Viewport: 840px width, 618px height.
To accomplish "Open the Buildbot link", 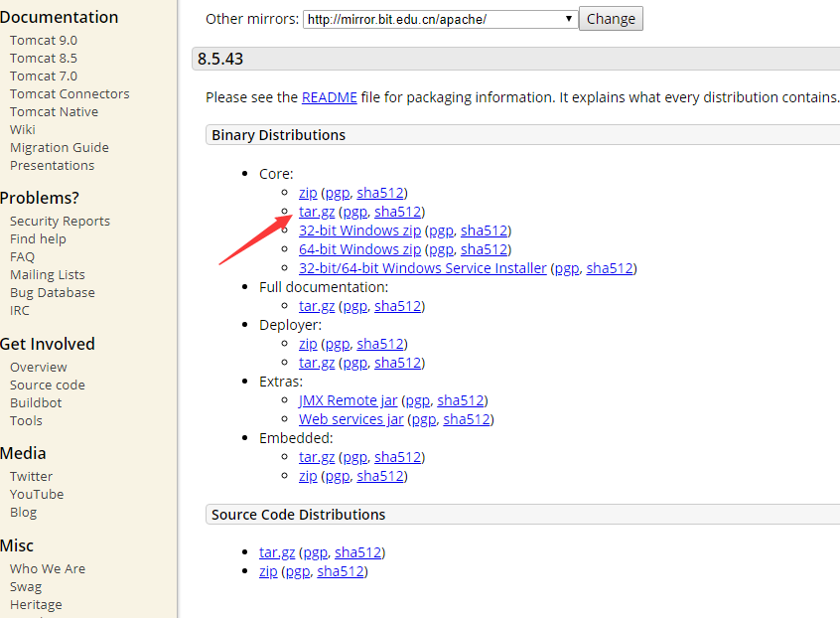I will coord(36,402).
